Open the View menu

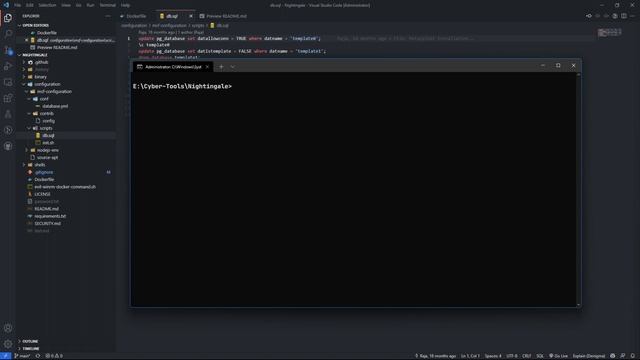tap(66, 5)
